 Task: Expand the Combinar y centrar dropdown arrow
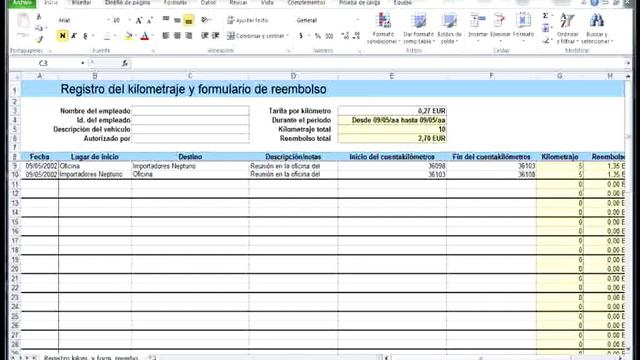287,36
